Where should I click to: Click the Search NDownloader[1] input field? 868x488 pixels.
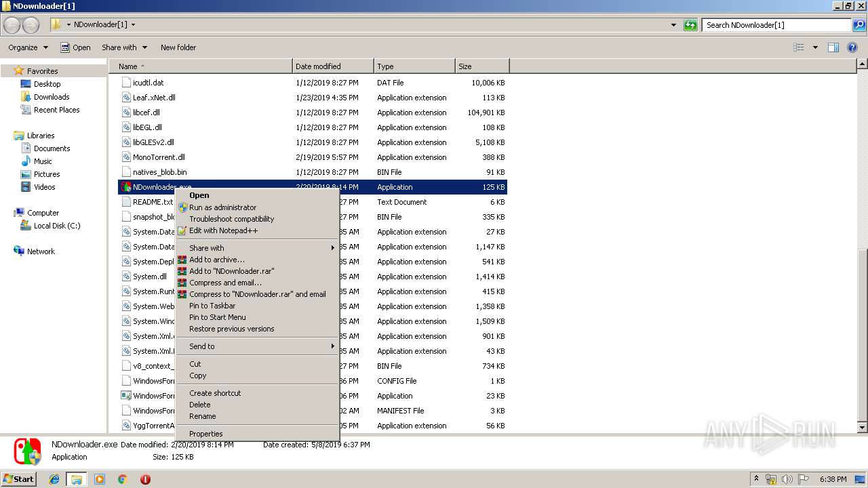777,25
